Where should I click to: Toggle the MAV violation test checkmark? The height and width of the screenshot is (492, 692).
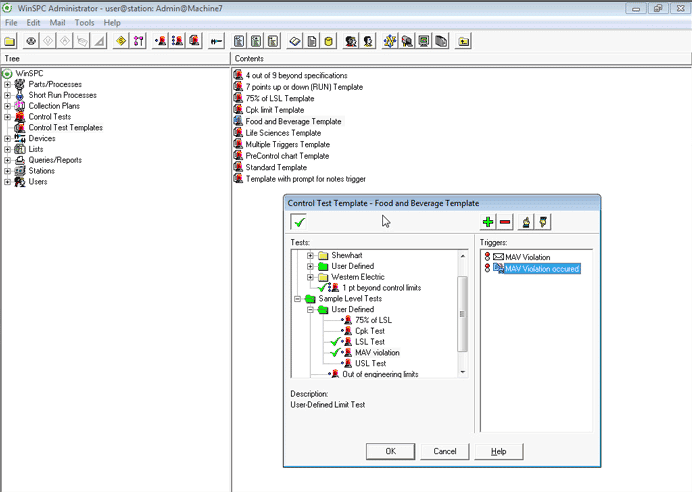336,353
